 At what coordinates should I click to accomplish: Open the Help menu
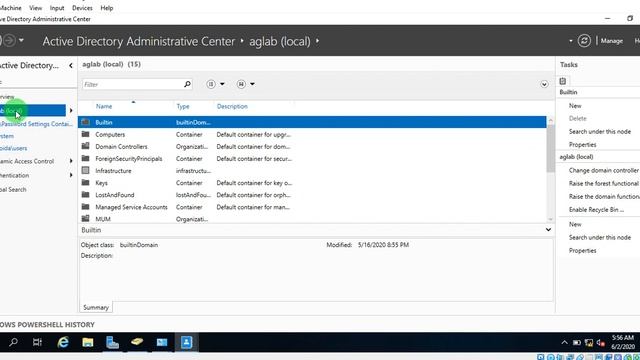click(x=107, y=8)
